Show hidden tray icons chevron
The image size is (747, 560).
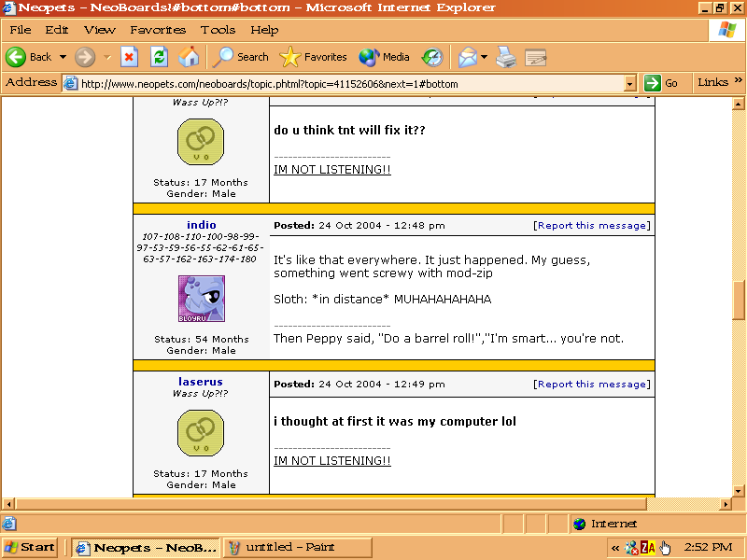click(615, 548)
